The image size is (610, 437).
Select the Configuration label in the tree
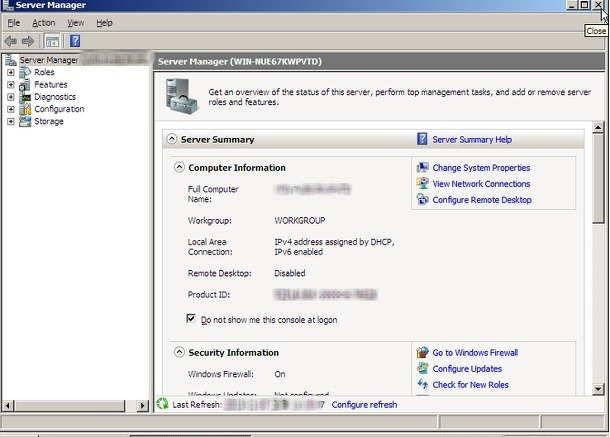[59, 109]
